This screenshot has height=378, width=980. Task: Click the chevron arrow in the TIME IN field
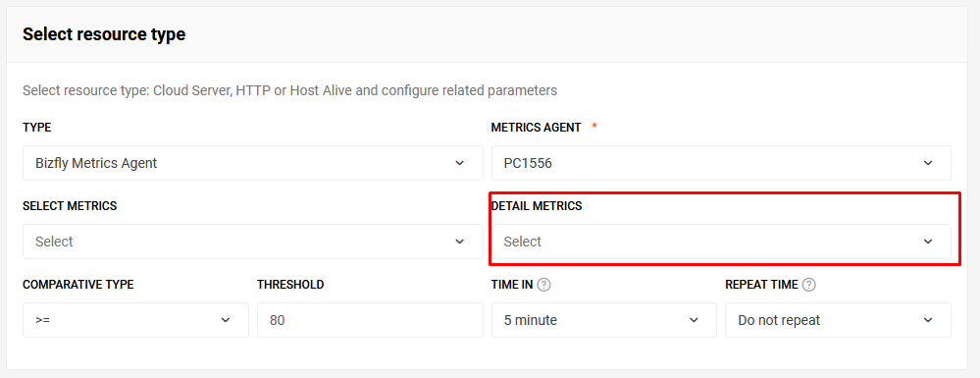(x=694, y=320)
